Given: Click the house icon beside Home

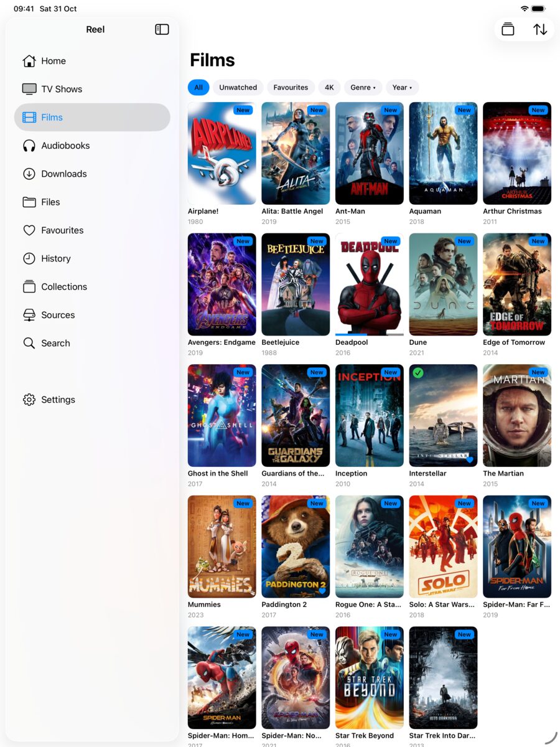Looking at the screenshot, I should [29, 61].
